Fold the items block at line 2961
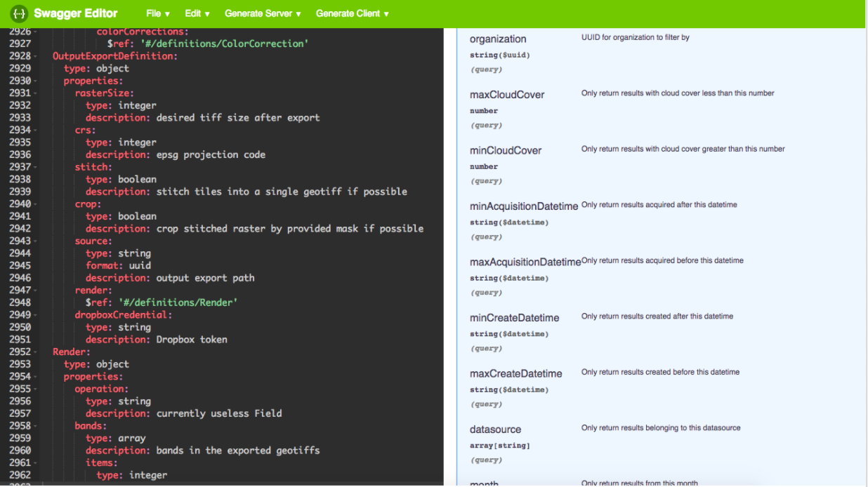Image resolution: width=868 pixels, height=487 pixels. 35,463
